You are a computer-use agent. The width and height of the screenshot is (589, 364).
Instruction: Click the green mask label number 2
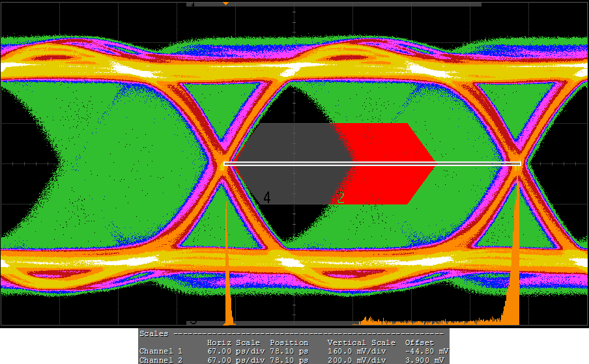point(340,198)
